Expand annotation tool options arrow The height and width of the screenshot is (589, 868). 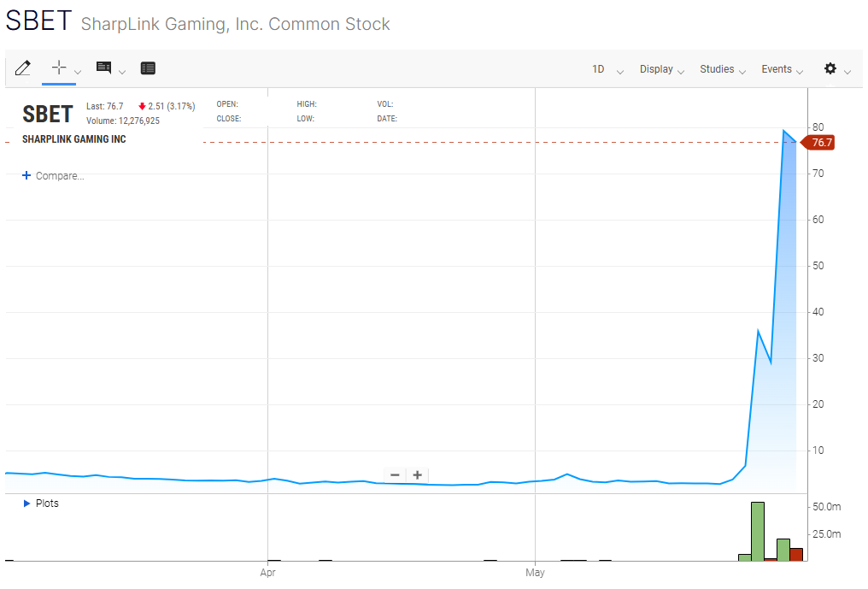click(122, 71)
